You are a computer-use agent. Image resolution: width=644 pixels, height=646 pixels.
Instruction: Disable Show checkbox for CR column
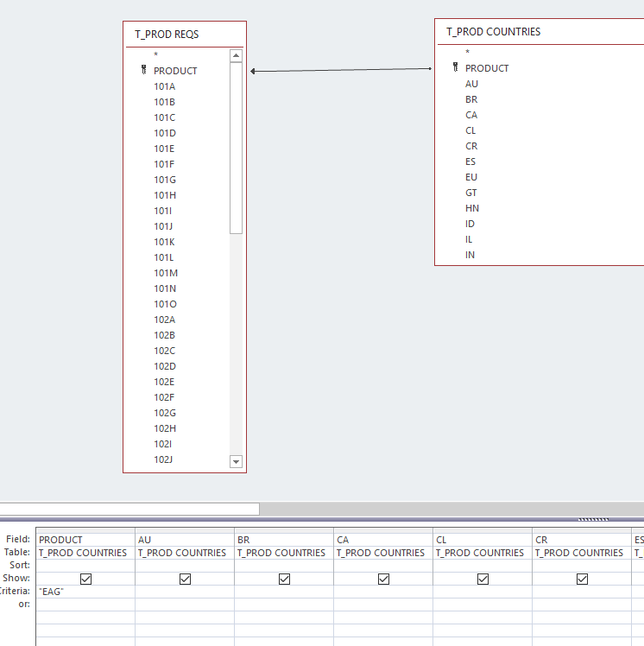582,579
